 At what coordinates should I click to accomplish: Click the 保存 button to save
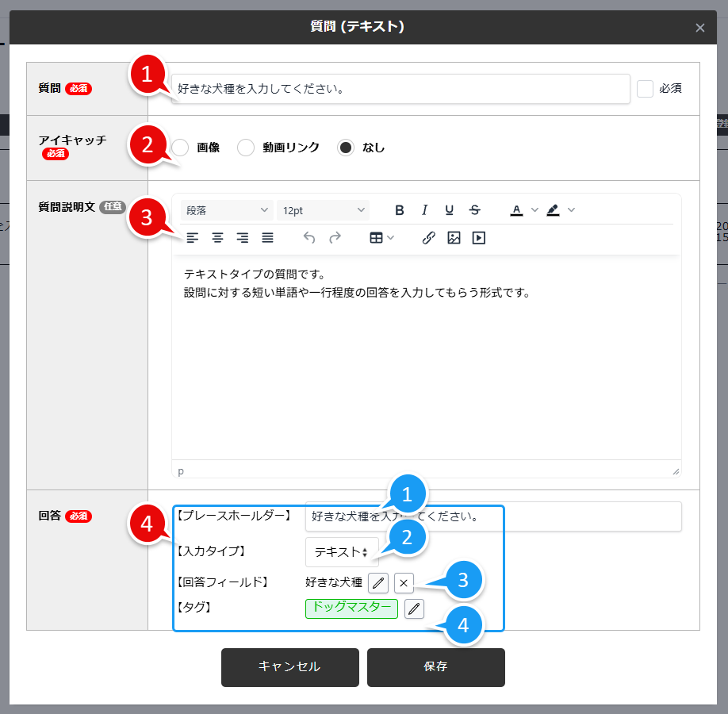click(x=435, y=667)
